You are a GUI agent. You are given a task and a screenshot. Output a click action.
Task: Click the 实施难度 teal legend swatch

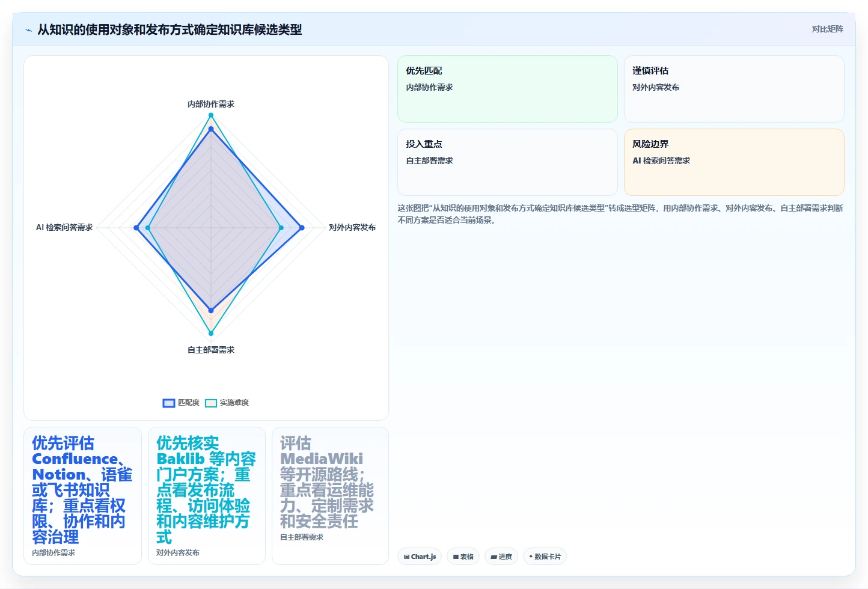click(x=211, y=403)
